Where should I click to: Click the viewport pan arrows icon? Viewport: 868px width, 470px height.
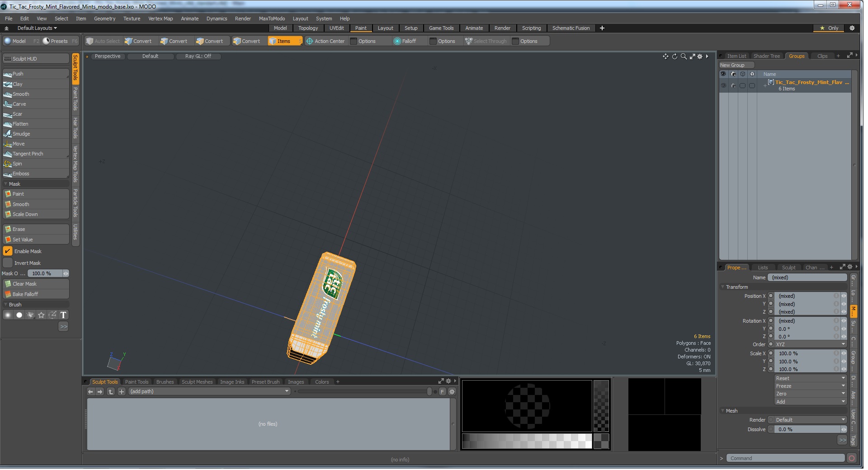pos(665,56)
